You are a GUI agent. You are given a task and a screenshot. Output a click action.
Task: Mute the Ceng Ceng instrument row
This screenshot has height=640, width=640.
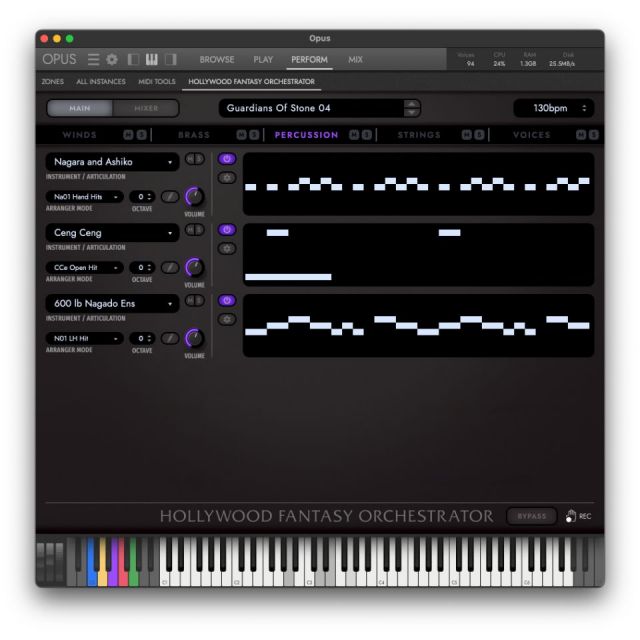point(190,230)
